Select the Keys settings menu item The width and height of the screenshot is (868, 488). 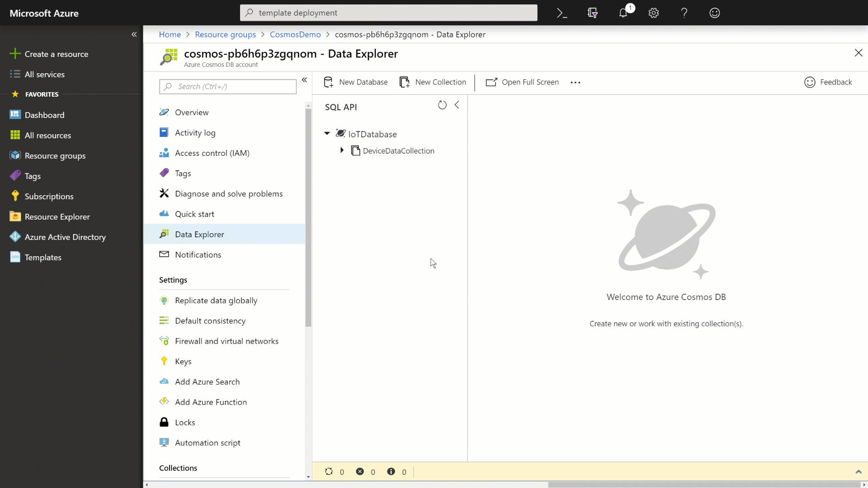183,361
